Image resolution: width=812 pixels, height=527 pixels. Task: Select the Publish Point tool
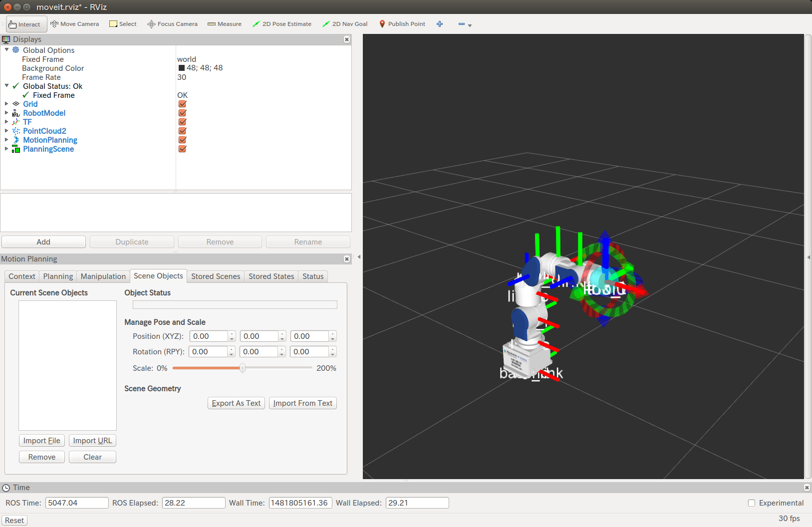pyautogui.click(x=402, y=24)
